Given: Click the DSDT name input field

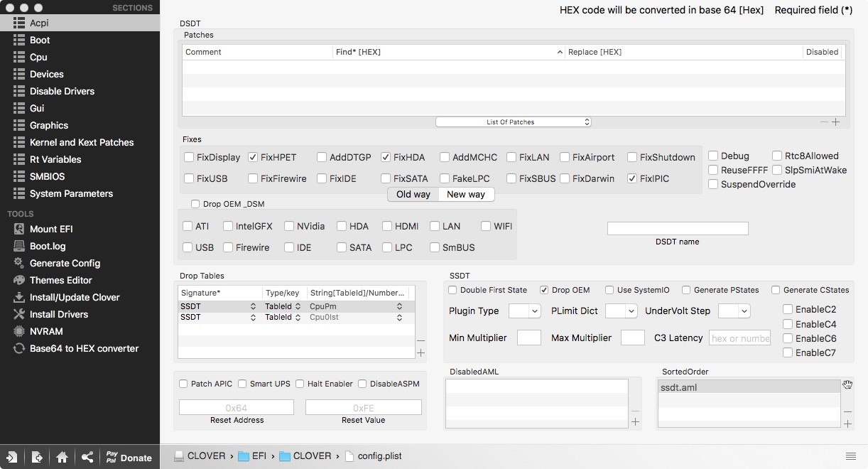Looking at the screenshot, I should click(x=678, y=228).
